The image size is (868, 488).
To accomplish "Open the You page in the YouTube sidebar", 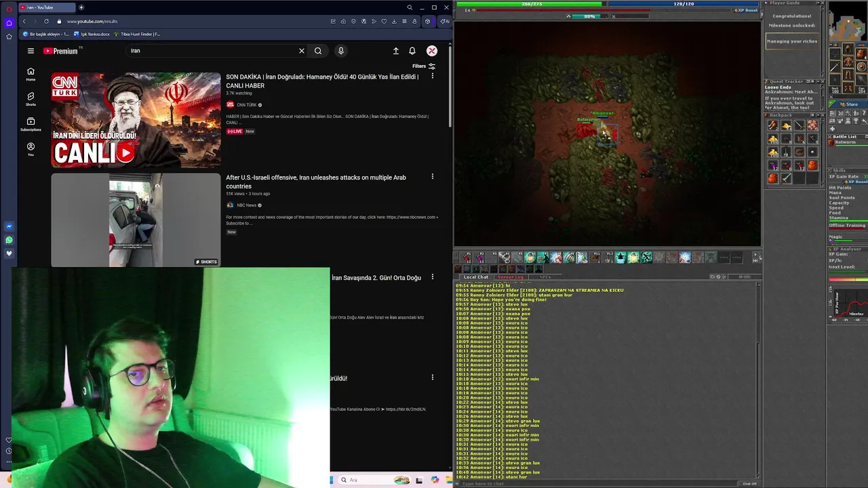I will click(31, 149).
